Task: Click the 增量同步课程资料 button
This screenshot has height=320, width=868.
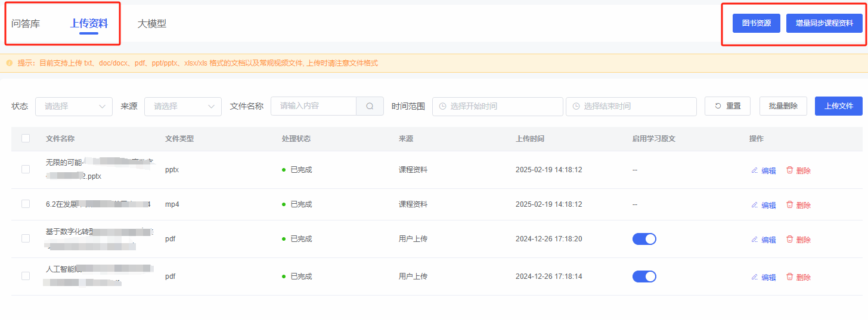Action: [824, 23]
